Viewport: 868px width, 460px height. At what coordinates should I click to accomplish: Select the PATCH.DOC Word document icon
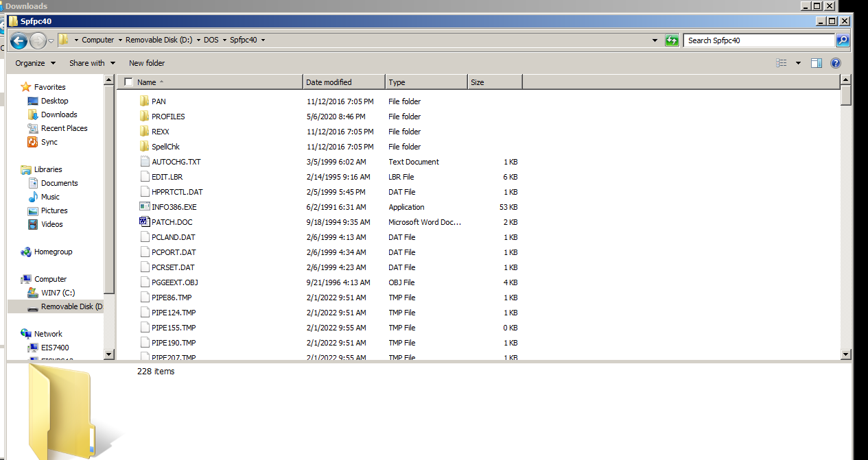click(x=144, y=222)
